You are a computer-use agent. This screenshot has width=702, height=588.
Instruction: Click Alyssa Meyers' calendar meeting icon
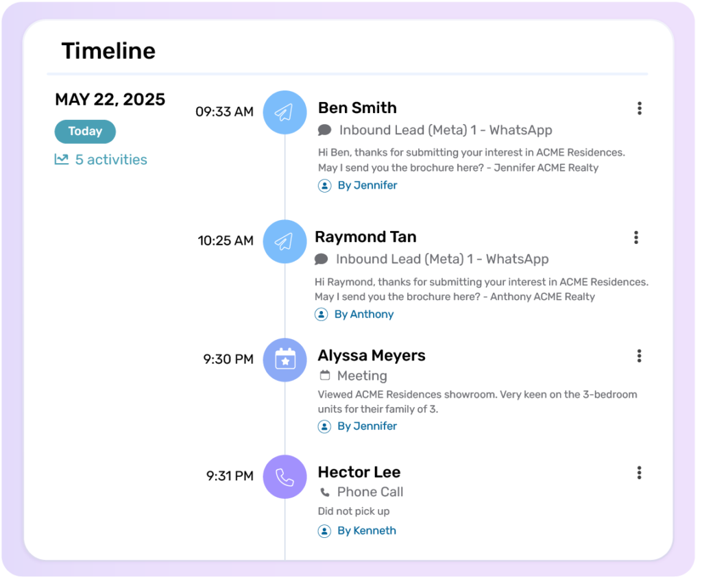285,359
